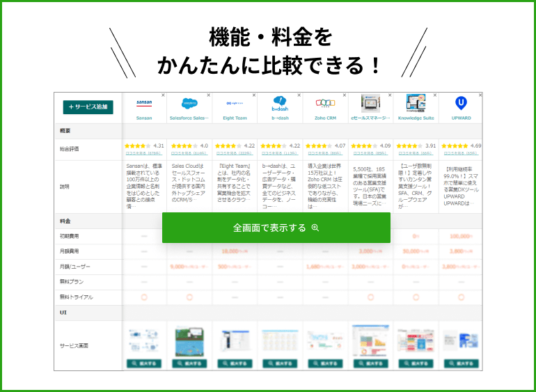536x392 pixels.
Task: Click 拡大する button under Eight Team thumbnail
Action: point(235,363)
